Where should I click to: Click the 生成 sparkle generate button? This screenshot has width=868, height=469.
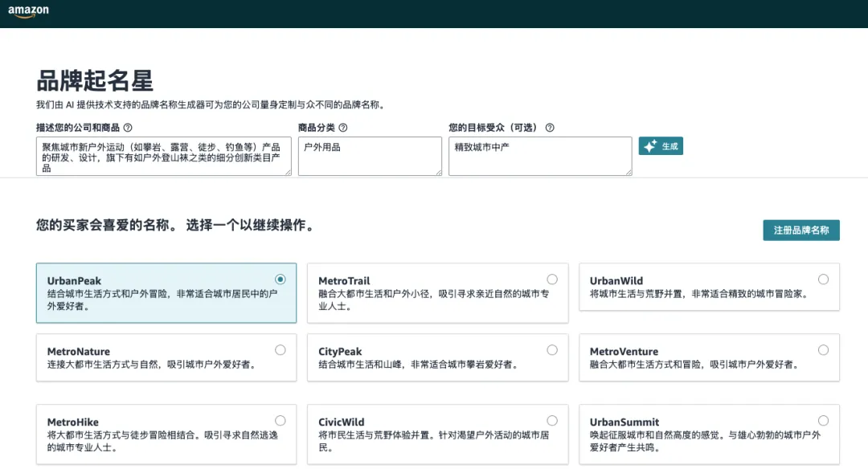pyautogui.click(x=661, y=146)
